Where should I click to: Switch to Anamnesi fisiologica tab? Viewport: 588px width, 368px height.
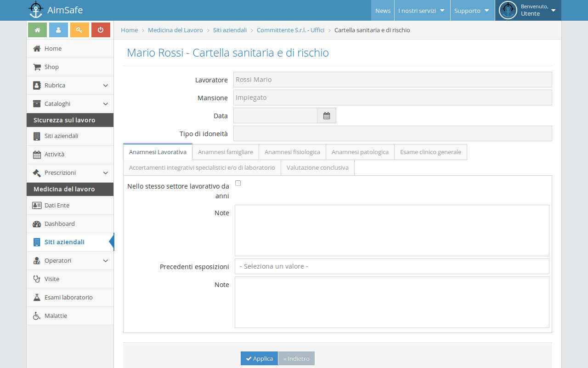[x=292, y=152]
